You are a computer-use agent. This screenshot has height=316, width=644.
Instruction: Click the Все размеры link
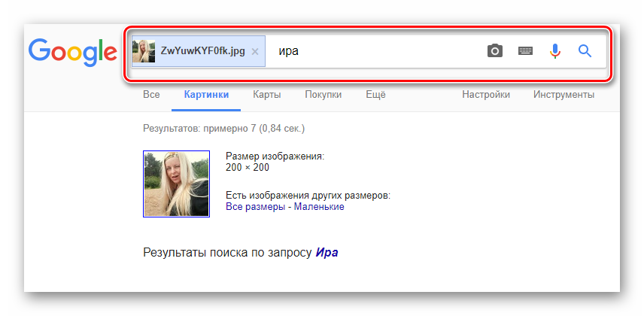(x=255, y=206)
